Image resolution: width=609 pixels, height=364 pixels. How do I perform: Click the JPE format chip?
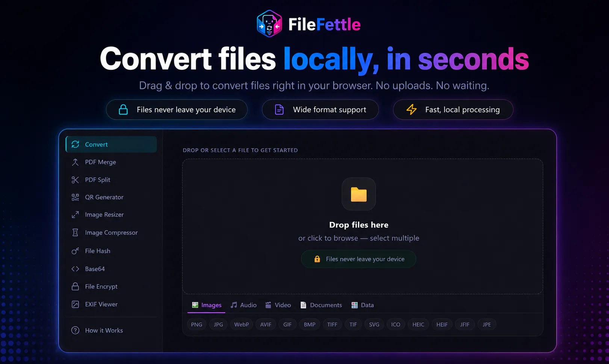point(487,325)
